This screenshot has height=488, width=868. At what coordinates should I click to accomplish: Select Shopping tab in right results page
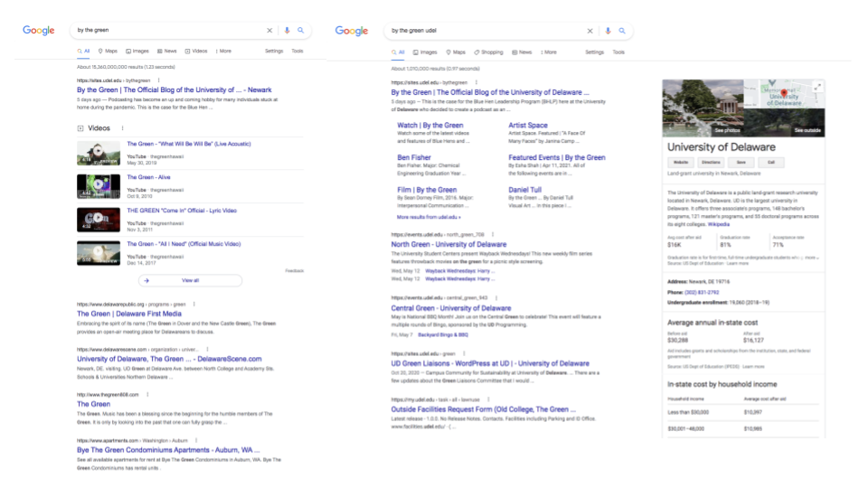(489, 52)
